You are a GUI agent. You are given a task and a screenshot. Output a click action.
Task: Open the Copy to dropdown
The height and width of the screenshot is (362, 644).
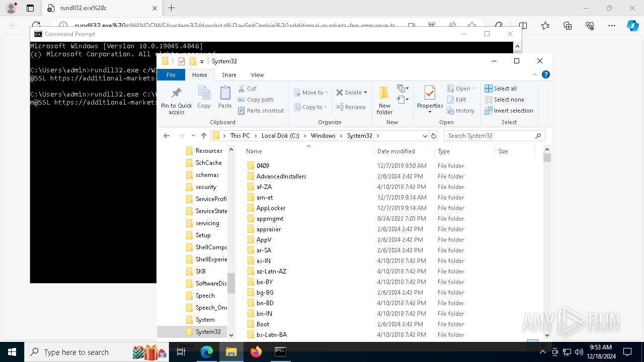(x=311, y=107)
